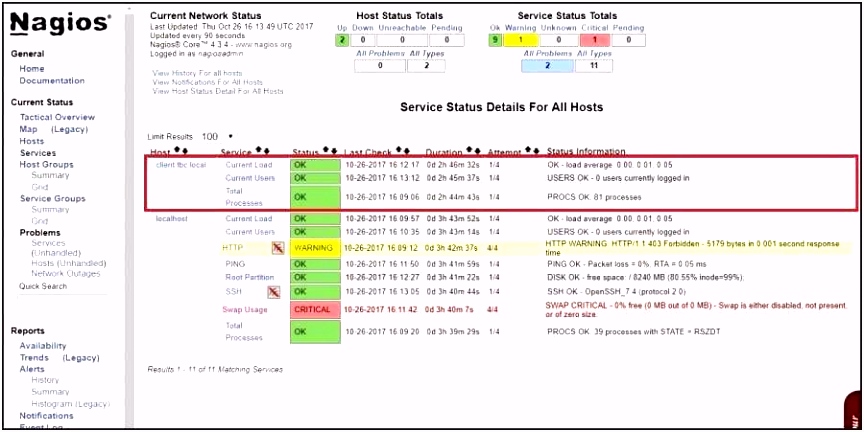864x432 pixels.
Task: Click View History For all hosts
Action: pos(197,73)
